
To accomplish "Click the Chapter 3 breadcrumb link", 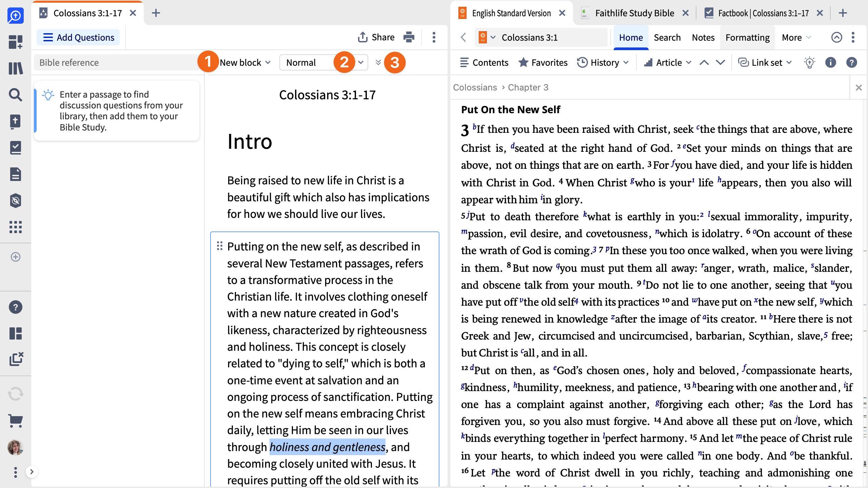I will pyautogui.click(x=528, y=87).
